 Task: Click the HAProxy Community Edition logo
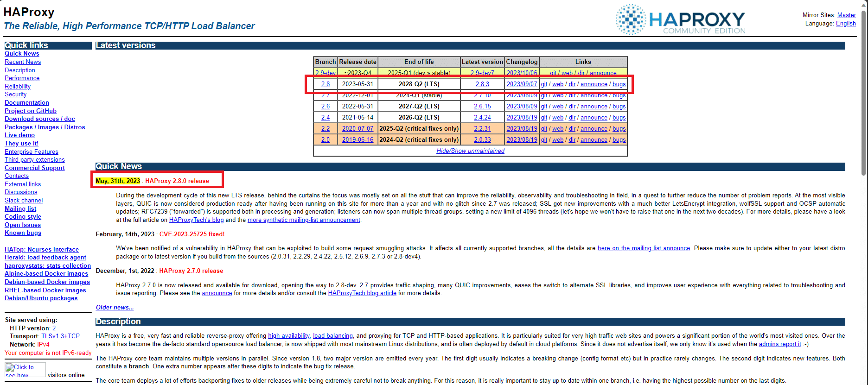tap(680, 19)
